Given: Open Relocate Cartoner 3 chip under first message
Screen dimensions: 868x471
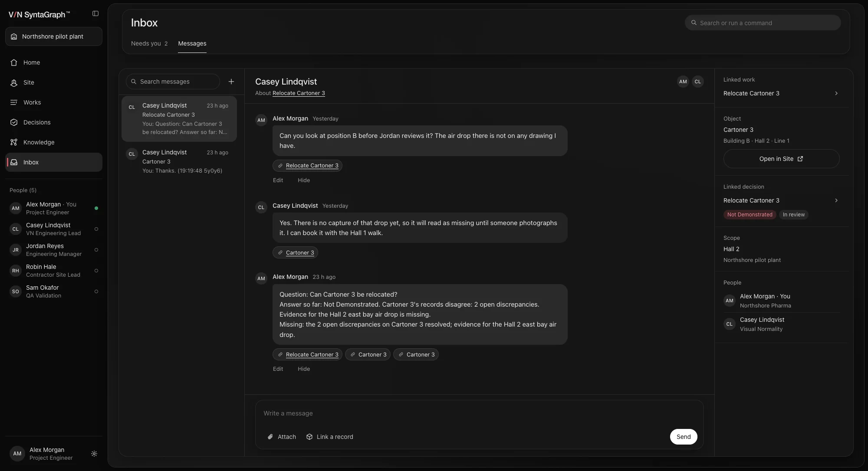Looking at the screenshot, I should pos(307,166).
